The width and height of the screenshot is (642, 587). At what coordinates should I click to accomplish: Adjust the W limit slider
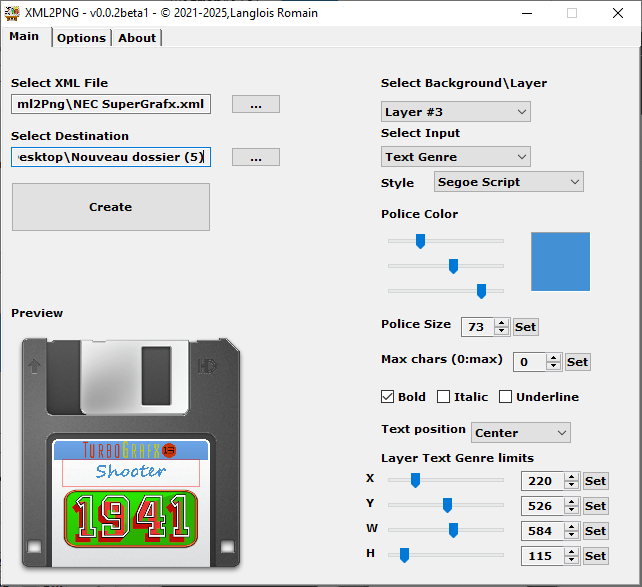[x=453, y=530]
